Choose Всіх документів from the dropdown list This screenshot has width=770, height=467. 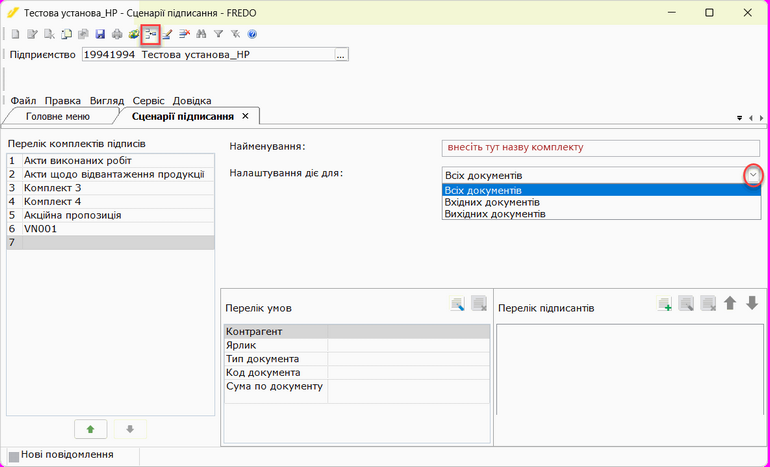(601, 191)
